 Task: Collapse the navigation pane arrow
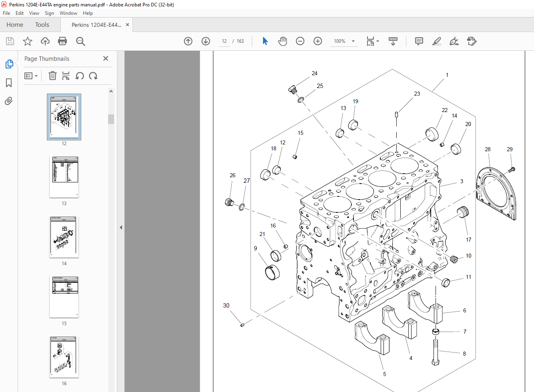(121, 227)
